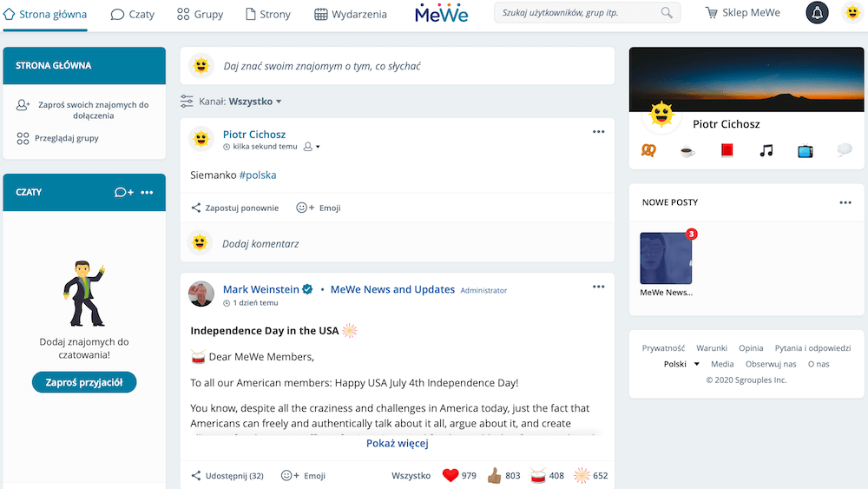Click Mark Weinstein's profile photo
The image size is (868, 489).
point(201,294)
